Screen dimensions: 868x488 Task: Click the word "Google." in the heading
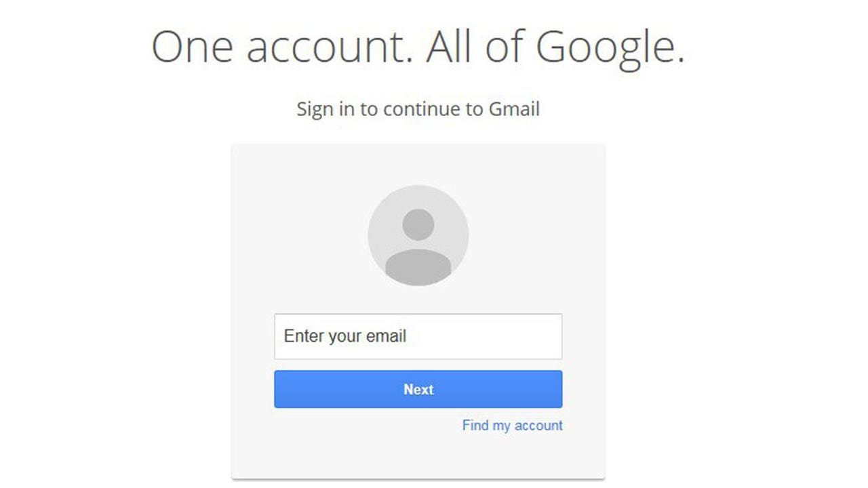click(610, 47)
